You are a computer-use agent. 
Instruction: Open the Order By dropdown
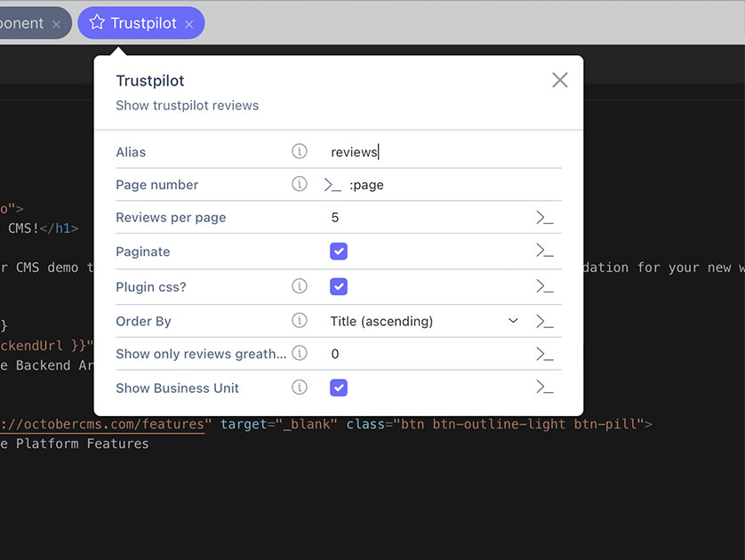(424, 321)
